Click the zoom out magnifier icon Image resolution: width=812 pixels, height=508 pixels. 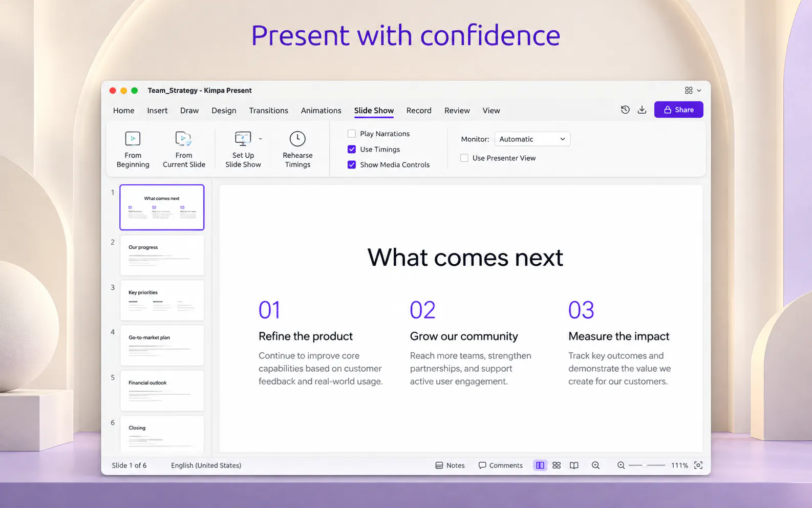point(621,465)
